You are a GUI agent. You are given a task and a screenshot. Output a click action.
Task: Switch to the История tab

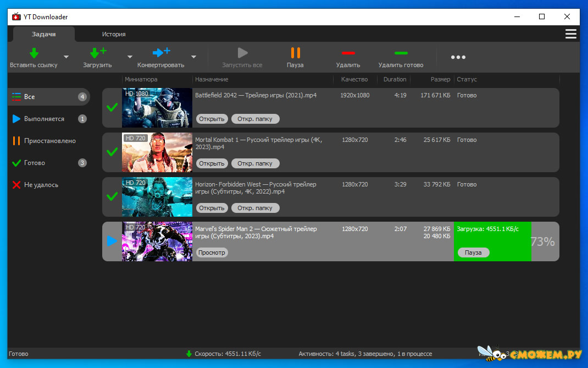click(114, 34)
